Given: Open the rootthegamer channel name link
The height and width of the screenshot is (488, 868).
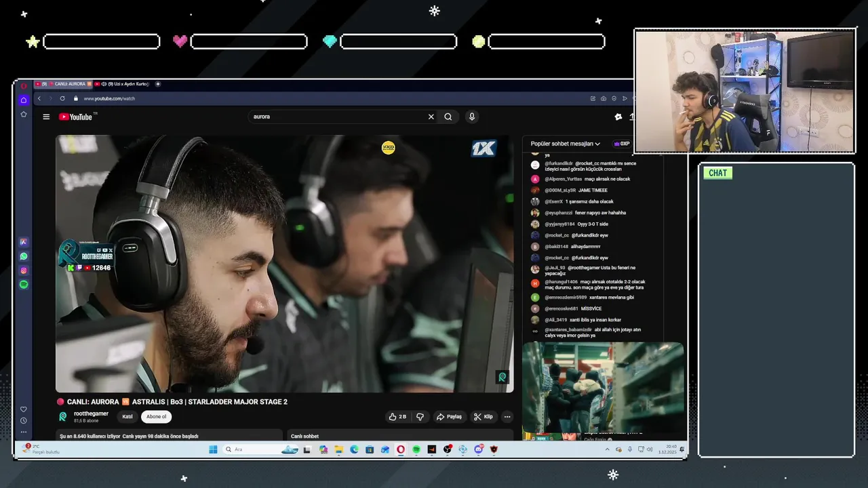Looking at the screenshot, I should (x=91, y=414).
